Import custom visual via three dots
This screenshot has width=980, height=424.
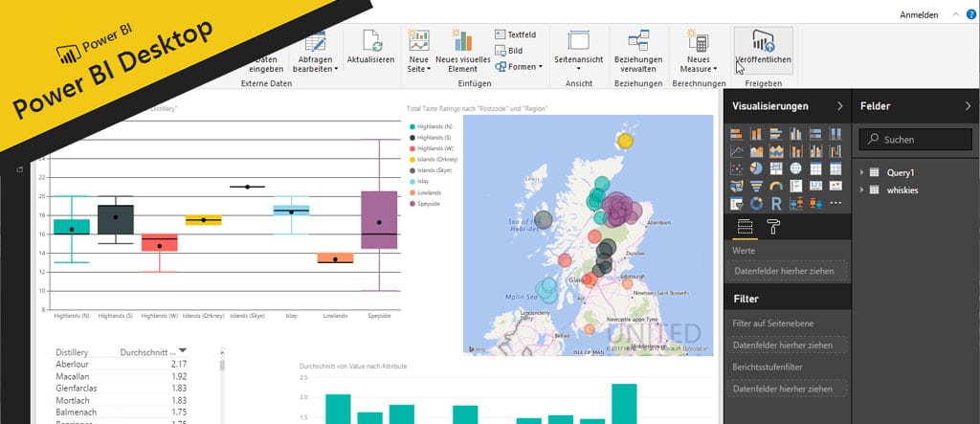(835, 203)
